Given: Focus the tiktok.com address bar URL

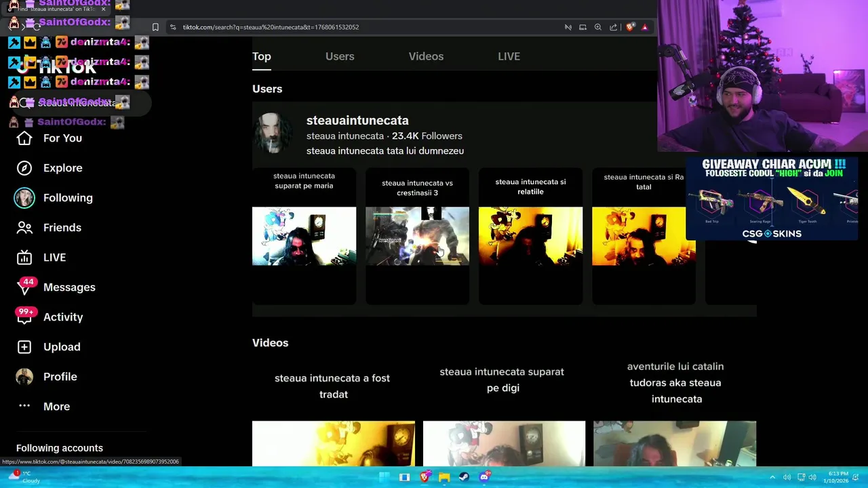Looking at the screenshot, I should pos(271,27).
